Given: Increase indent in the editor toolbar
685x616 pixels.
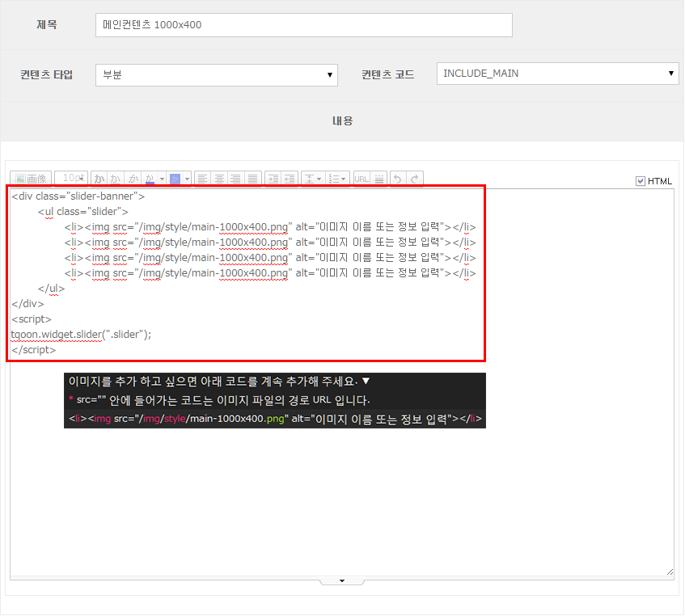Looking at the screenshot, I should [x=273, y=179].
